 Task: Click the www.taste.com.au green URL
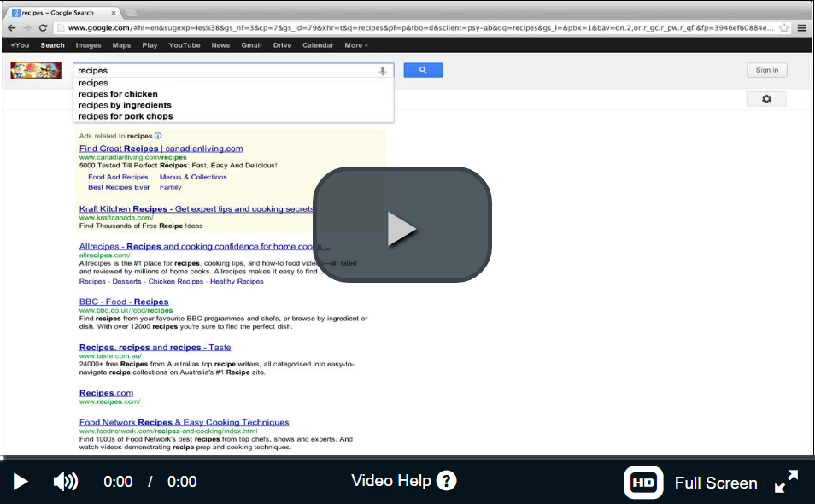click(x=110, y=356)
